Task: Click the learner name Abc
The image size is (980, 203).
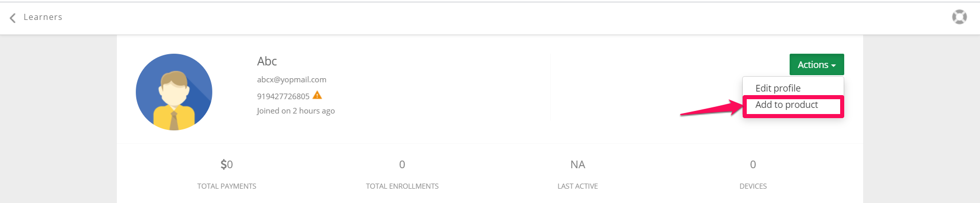Action: click(267, 61)
